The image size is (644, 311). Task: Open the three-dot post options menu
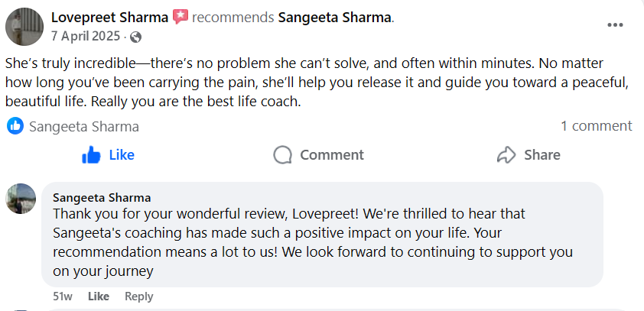(x=615, y=25)
